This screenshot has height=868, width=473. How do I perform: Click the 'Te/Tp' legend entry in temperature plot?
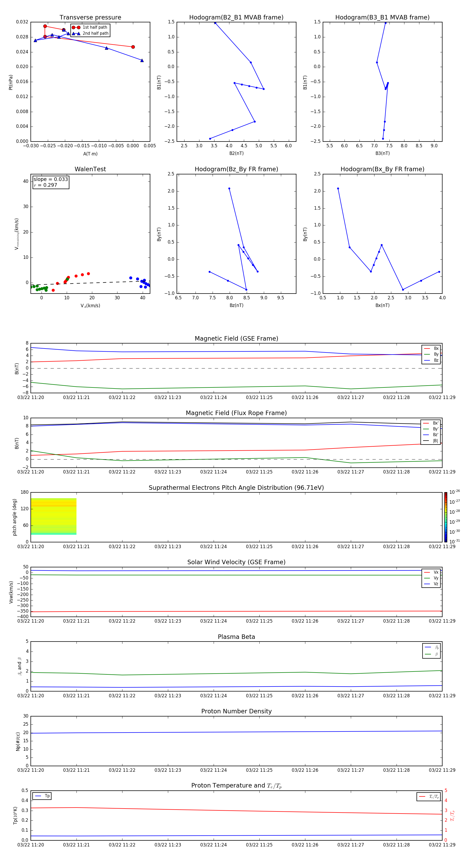pyautogui.click(x=429, y=796)
